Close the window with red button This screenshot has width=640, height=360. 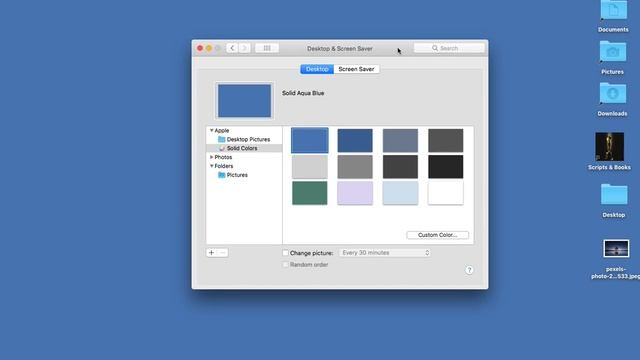(200, 48)
